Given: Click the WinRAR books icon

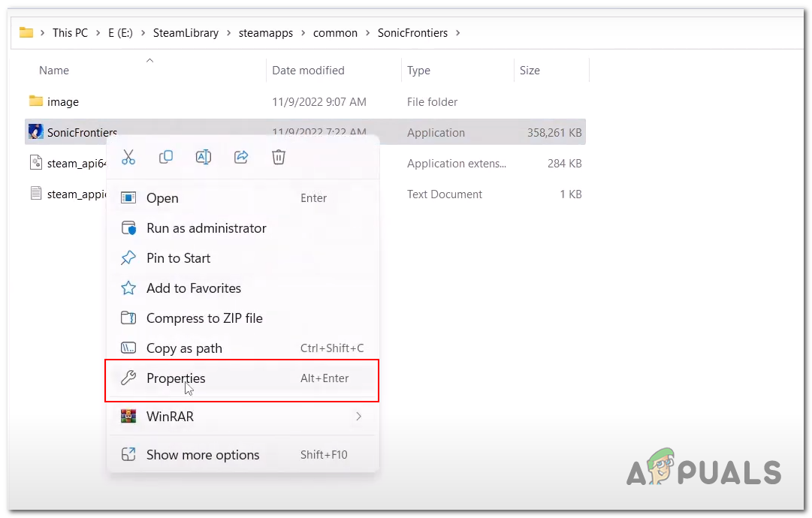Looking at the screenshot, I should tap(128, 416).
